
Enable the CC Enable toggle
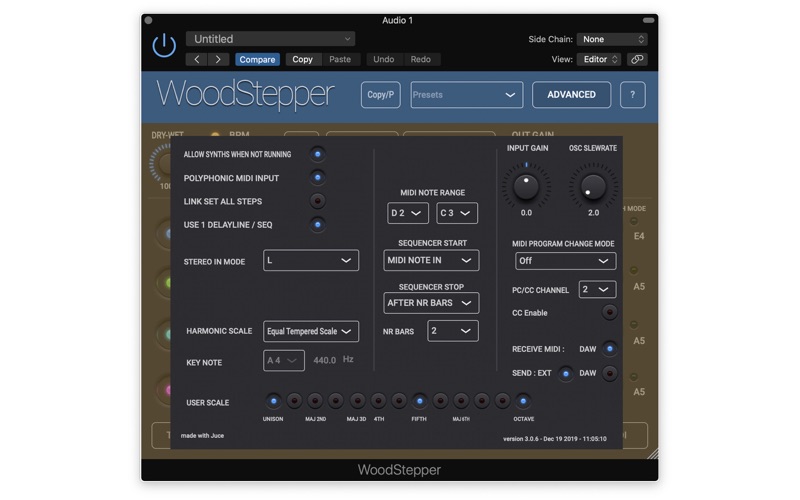(609, 312)
